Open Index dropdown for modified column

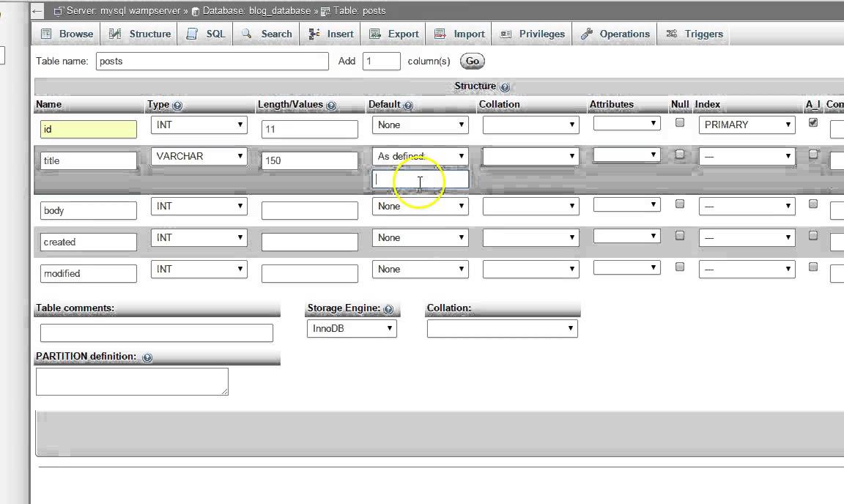tap(747, 270)
